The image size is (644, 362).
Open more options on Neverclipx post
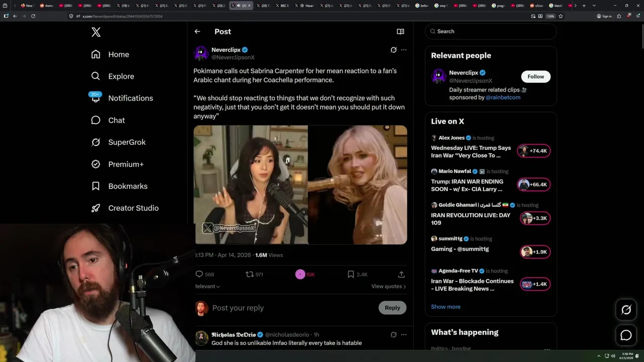click(404, 50)
